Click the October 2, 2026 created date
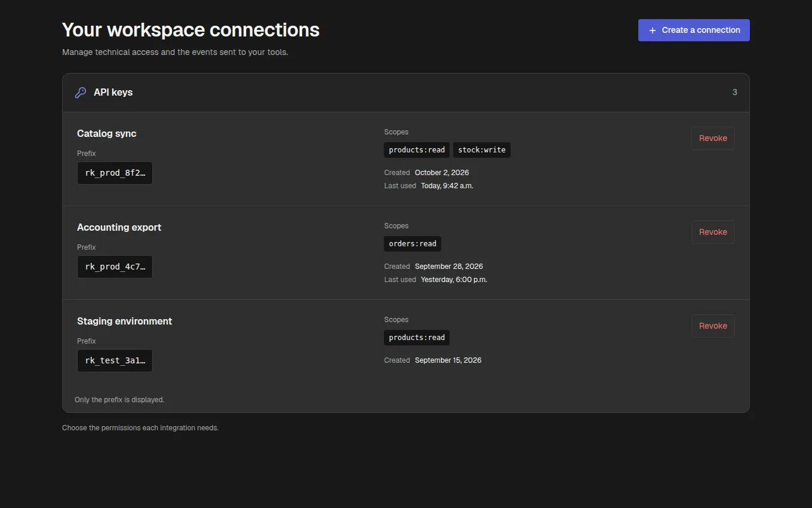The width and height of the screenshot is (812, 508). click(442, 173)
